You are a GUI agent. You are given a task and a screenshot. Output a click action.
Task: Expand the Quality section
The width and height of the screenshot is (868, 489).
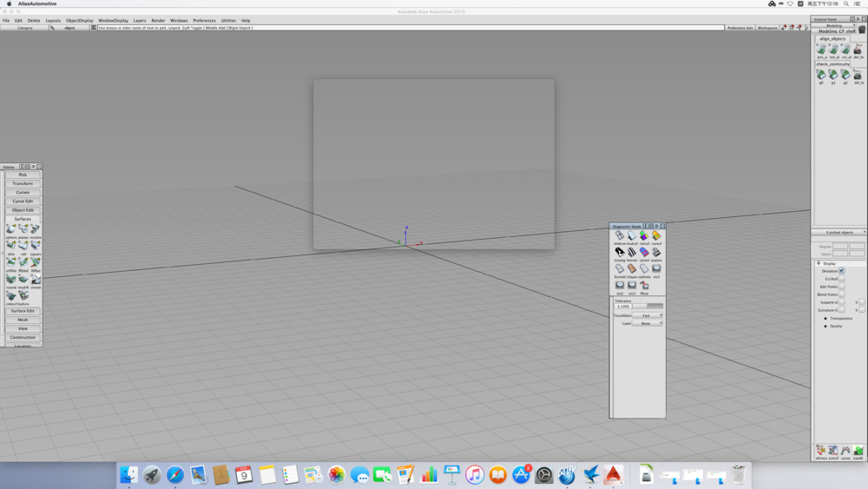click(825, 327)
